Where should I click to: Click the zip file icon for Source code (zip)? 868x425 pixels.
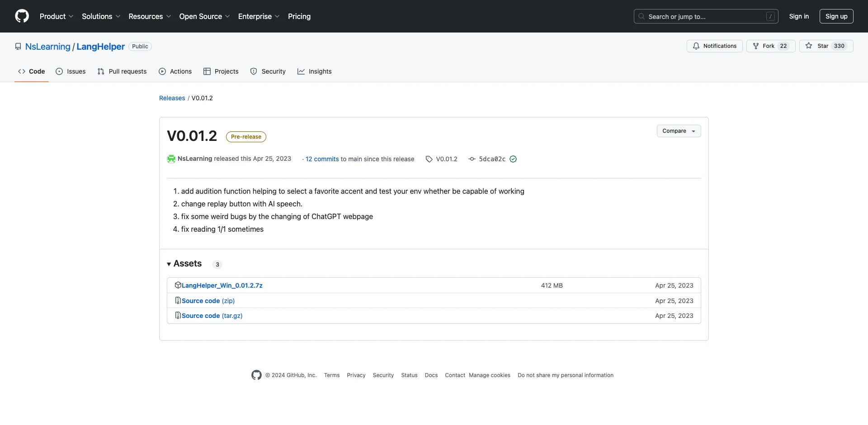(178, 300)
